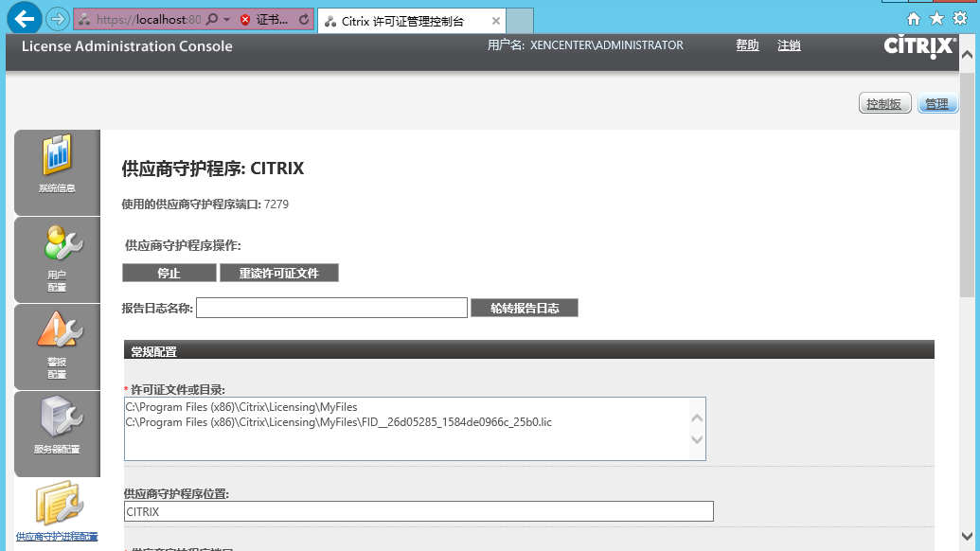Refresh the page with reload icon
Image resolution: width=980 pixels, height=551 pixels.
304,19
